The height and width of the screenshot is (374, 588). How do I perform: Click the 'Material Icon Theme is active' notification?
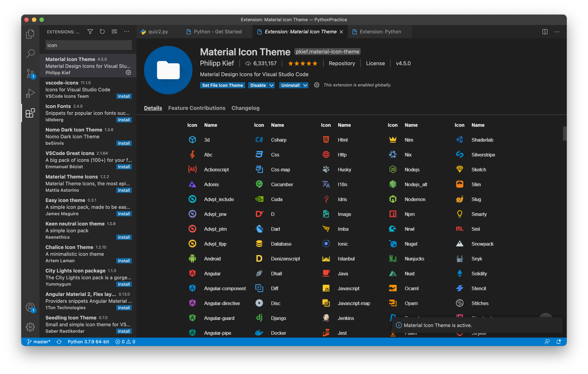coord(477,325)
